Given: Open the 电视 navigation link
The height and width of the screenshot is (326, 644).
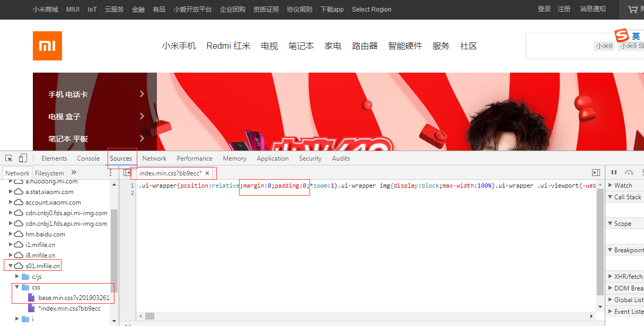Looking at the screenshot, I should tap(269, 46).
